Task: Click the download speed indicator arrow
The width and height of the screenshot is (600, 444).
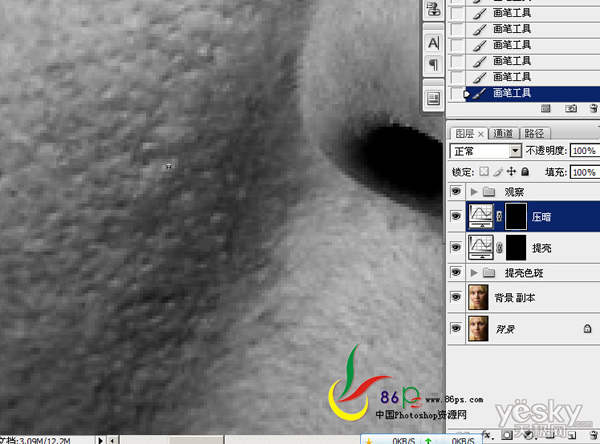Action: (368, 441)
